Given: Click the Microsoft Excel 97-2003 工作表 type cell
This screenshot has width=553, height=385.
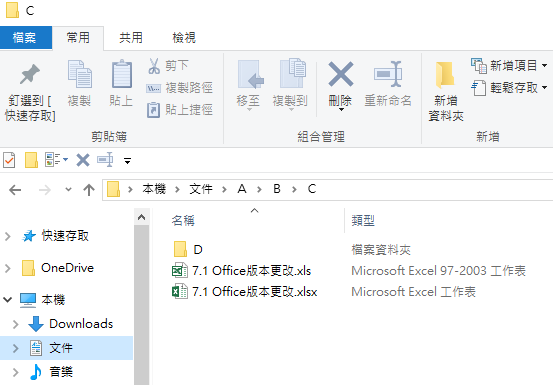Looking at the screenshot, I should (x=438, y=271).
